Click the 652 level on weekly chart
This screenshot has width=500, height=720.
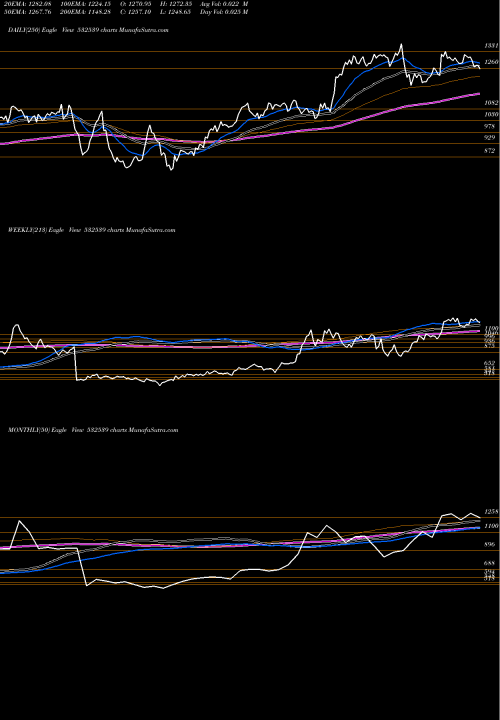[x=491, y=363]
